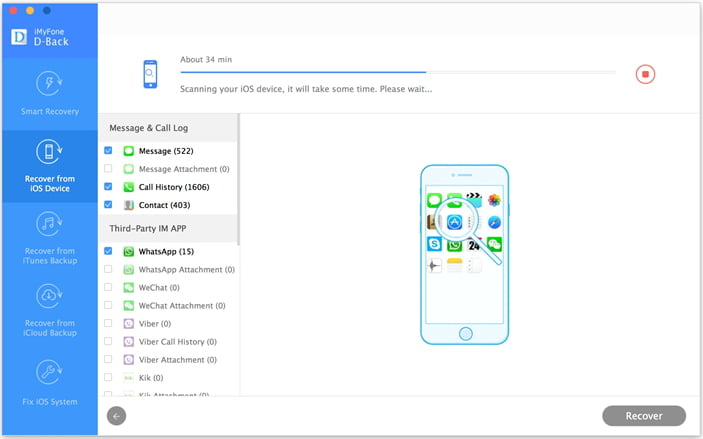The image size is (703, 439).
Task: Check the Kik (0) checkbox
Action: [x=108, y=377]
